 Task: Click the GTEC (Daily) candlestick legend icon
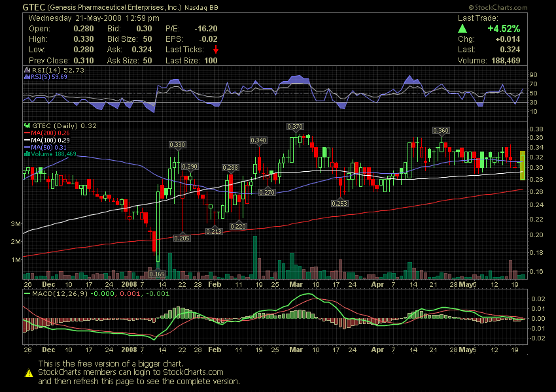(27, 125)
